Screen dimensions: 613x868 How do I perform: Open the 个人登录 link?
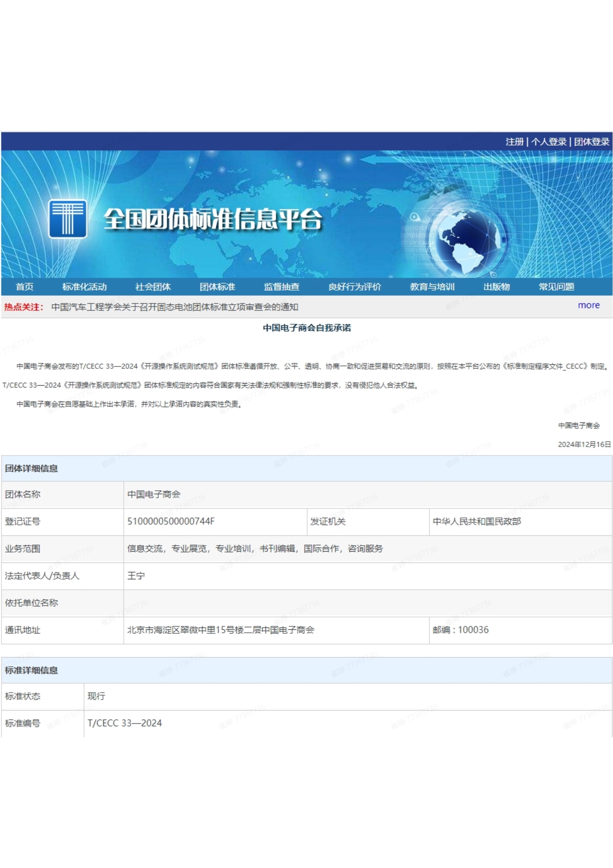549,142
